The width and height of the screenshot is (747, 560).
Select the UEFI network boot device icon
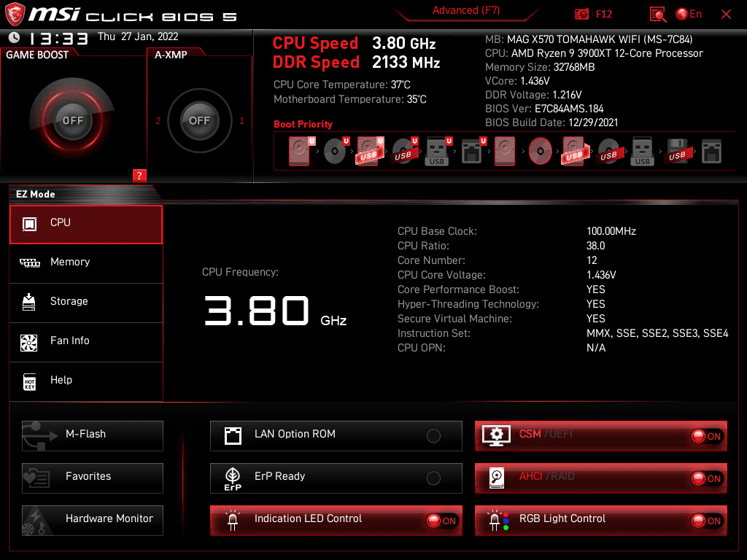pos(473,151)
